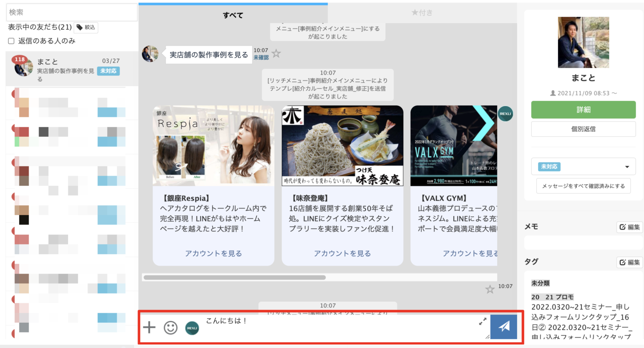Click the tag icon in 絞込 button
This screenshot has width=644, height=348.
(80, 27)
